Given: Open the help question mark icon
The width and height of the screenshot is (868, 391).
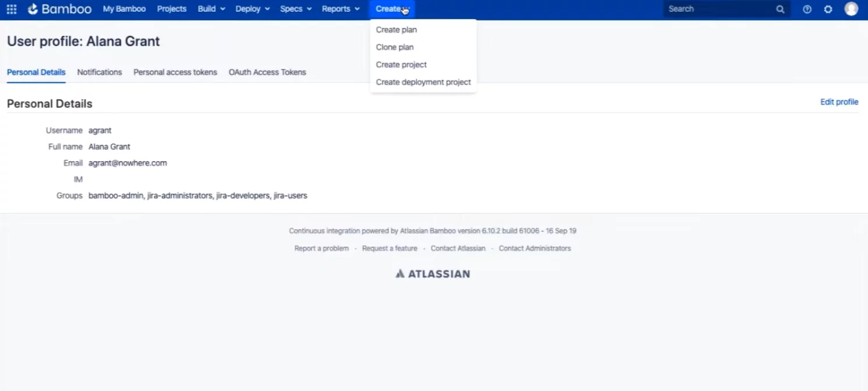Looking at the screenshot, I should click(807, 9).
